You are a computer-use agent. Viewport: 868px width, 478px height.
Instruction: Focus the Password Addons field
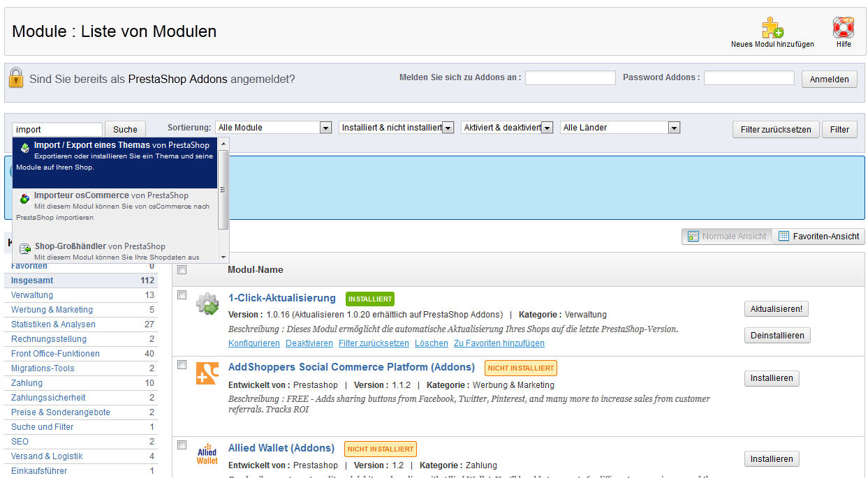point(749,78)
